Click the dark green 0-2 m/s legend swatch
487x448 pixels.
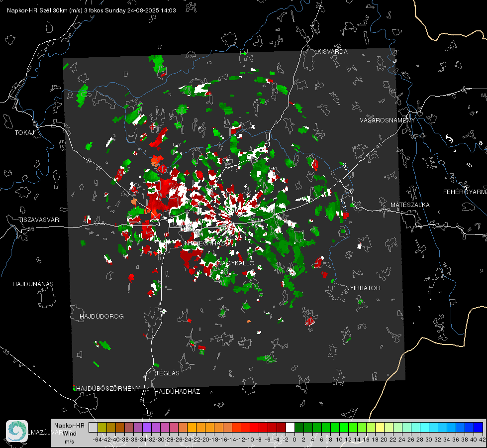[x=299, y=427]
